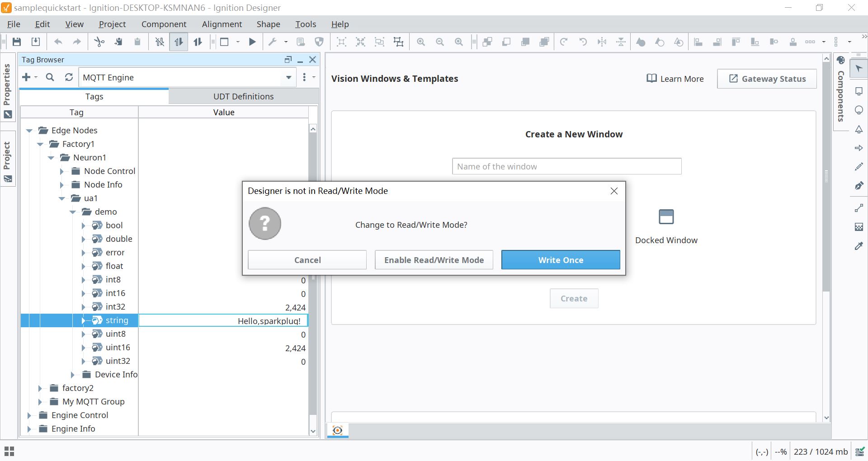Start Preview mode with play icon
Image resolution: width=868 pixels, height=461 pixels.
click(x=252, y=42)
